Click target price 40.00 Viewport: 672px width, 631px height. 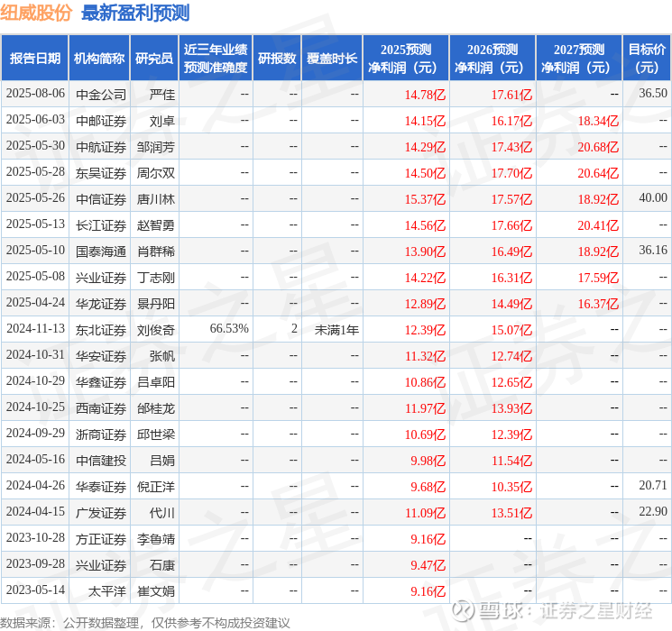[x=653, y=198]
